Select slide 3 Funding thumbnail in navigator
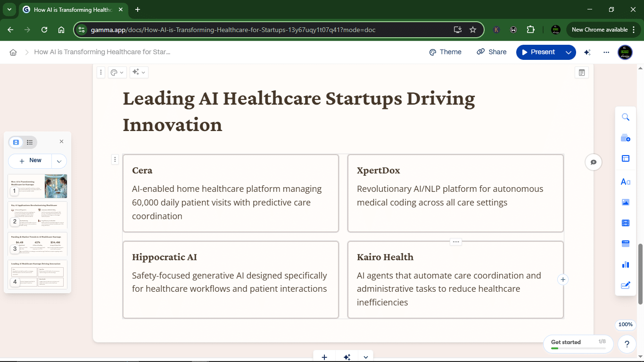 [38, 244]
